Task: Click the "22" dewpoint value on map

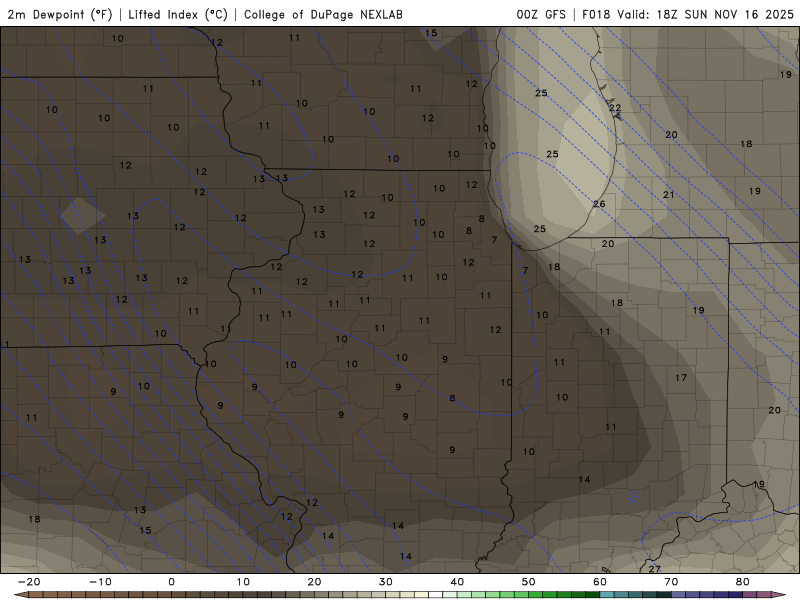Action: tap(615, 108)
